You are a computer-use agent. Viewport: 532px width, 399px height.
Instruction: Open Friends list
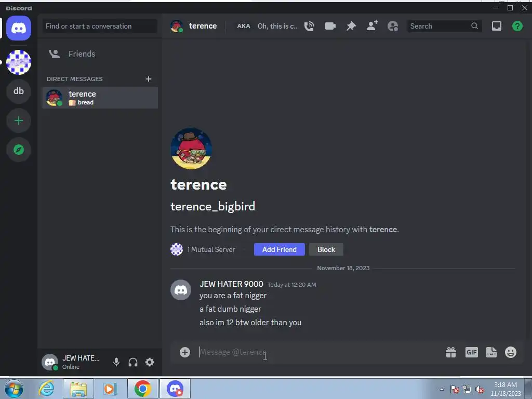tap(100, 54)
